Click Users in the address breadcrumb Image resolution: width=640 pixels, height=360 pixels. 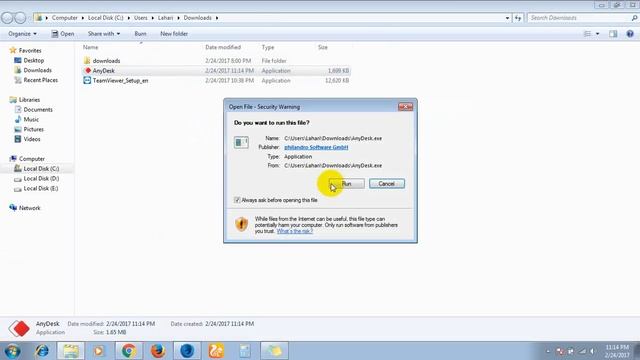[141, 18]
